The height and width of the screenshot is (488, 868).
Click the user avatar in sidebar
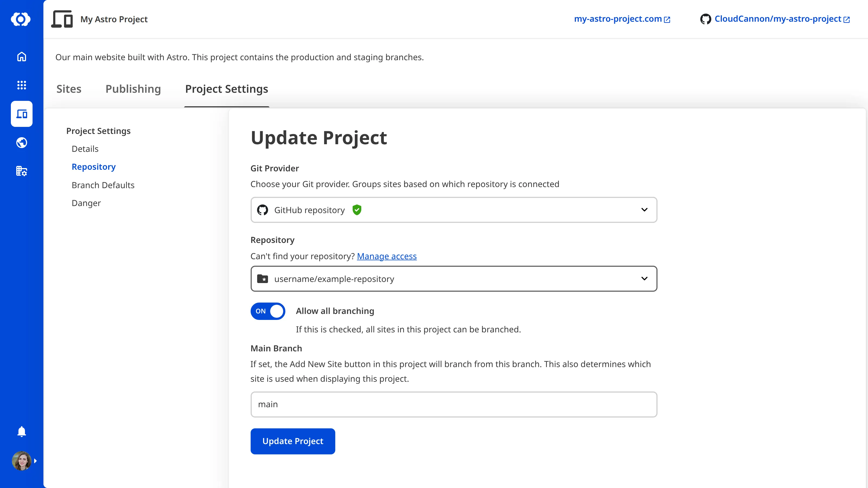click(x=22, y=461)
